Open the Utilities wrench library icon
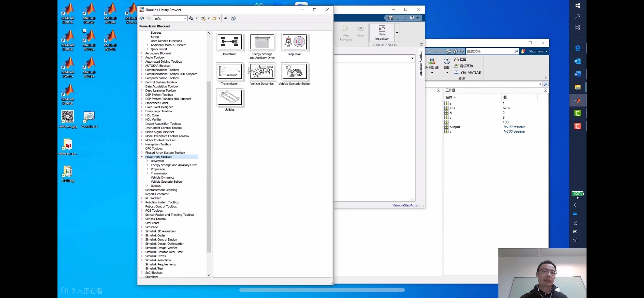This screenshot has height=298, width=644. pos(229,98)
